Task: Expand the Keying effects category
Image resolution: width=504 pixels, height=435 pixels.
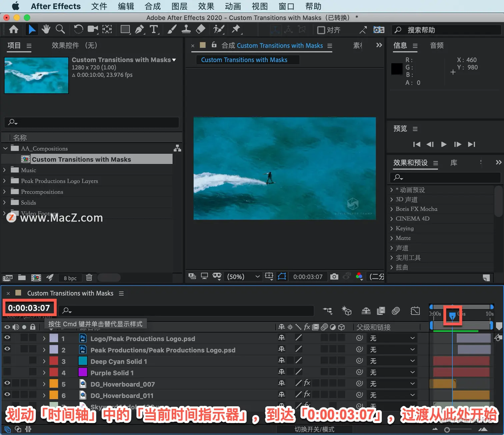Action: 392,228
